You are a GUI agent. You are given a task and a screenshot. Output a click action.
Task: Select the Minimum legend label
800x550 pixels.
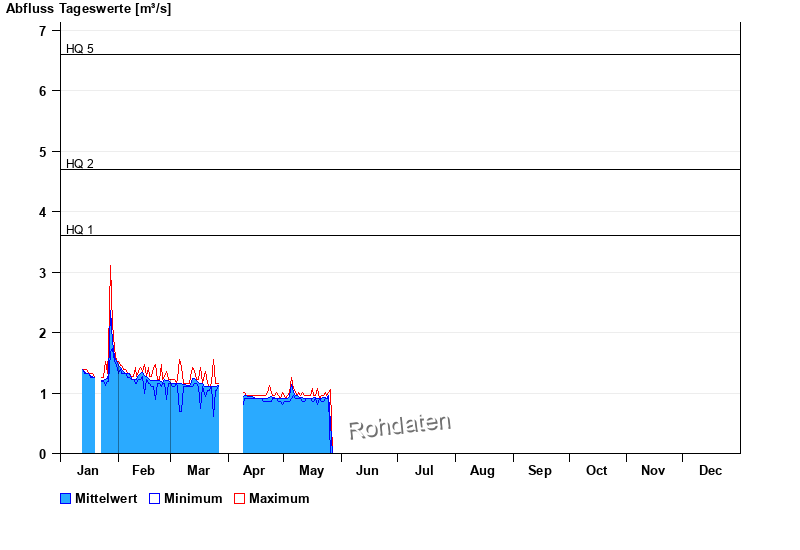coord(193,498)
